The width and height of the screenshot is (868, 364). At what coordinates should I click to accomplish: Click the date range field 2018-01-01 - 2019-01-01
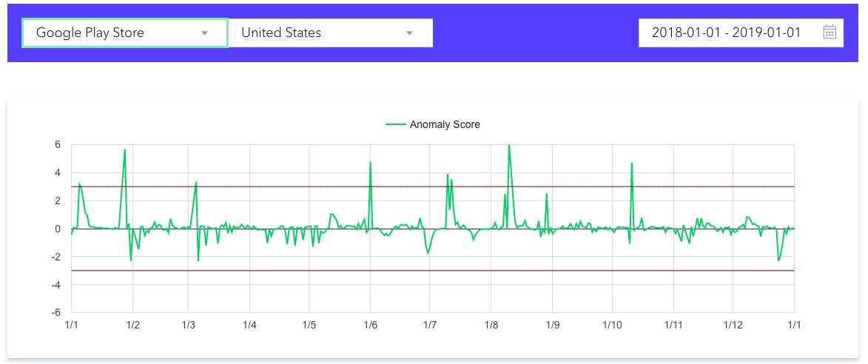pyautogui.click(x=725, y=33)
